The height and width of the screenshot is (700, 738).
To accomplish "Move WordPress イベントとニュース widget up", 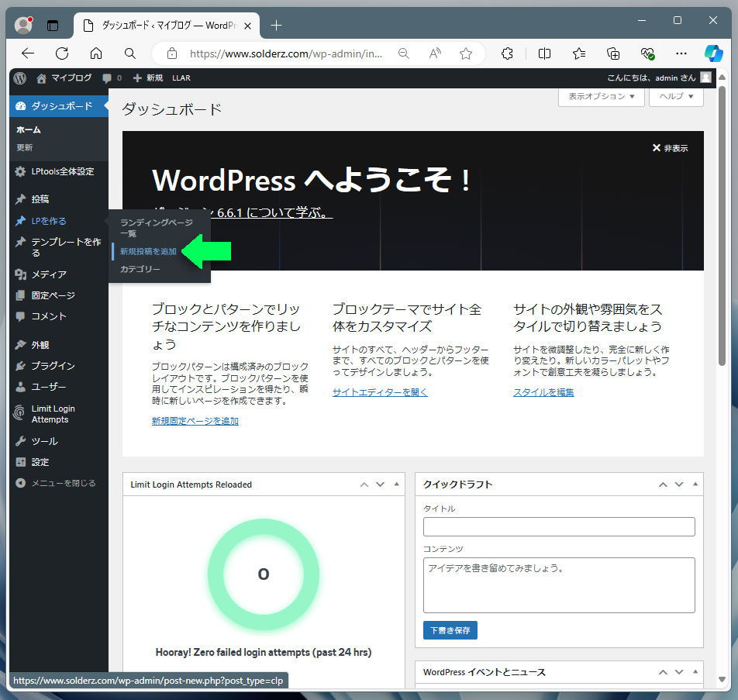I will click(x=663, y=672).
